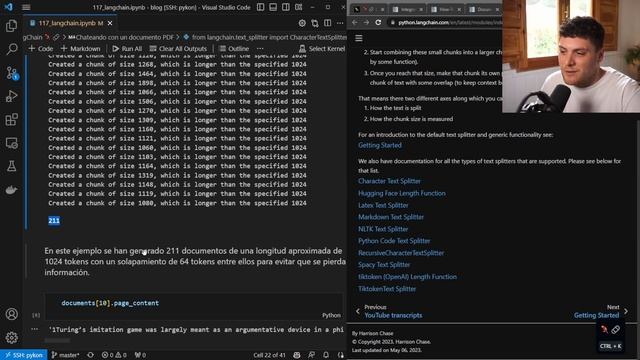Image resolution: width=640 pixels, height=360 pixels.
Task: Open the Explorer view in activity bar
Action: 11,26
